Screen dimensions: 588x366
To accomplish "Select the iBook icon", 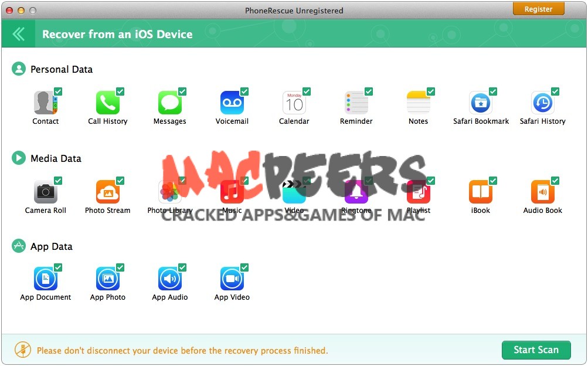I will (x=480, y=192).
